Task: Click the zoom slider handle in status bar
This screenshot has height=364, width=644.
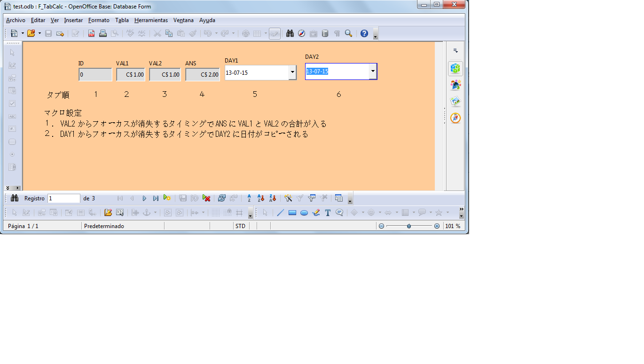Action: tap(409, 226)
